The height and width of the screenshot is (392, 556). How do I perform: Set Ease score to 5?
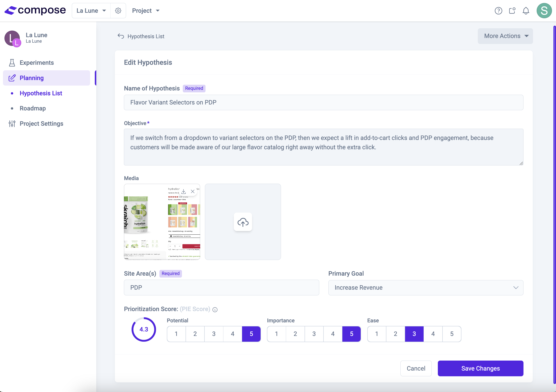pos(452,334)
